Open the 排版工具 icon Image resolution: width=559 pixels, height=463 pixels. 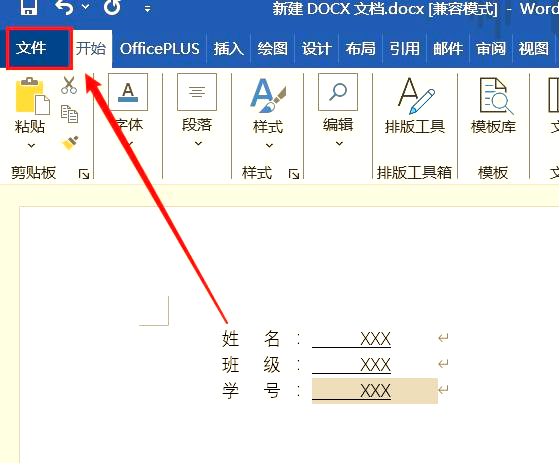tap(416, 96)
